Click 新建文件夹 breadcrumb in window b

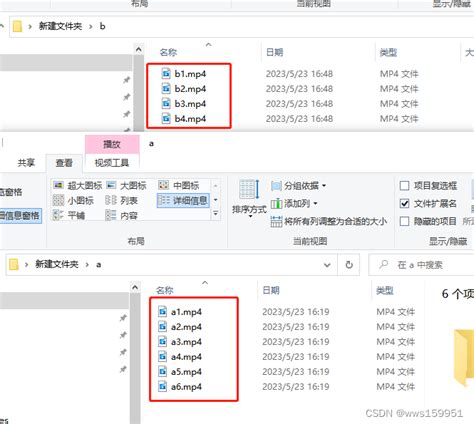[x=60, y=26]
